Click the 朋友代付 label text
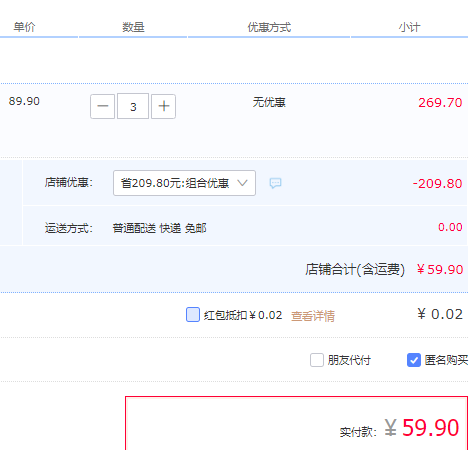The image size is (473, 450). pyautogui.click(x=349, y=360)
